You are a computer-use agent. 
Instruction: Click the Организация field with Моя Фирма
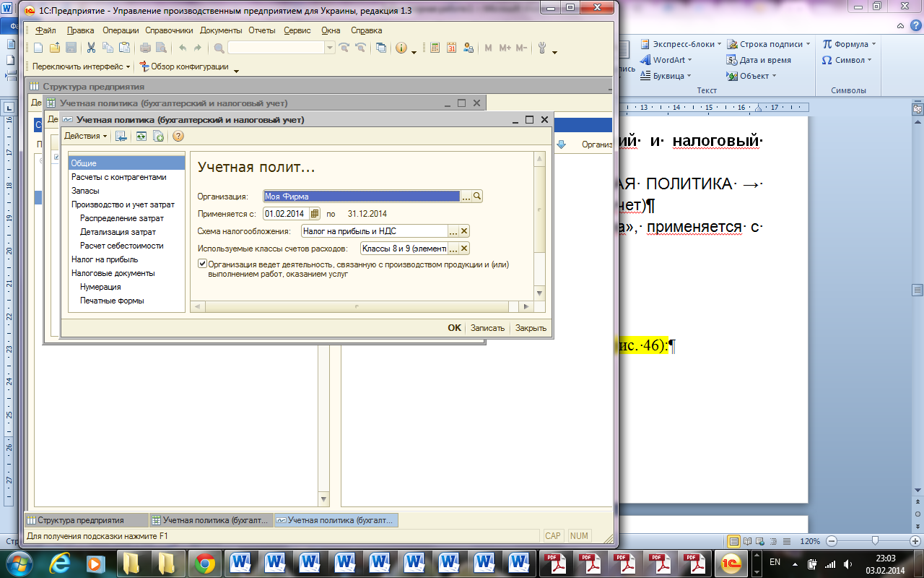[362, 196]
